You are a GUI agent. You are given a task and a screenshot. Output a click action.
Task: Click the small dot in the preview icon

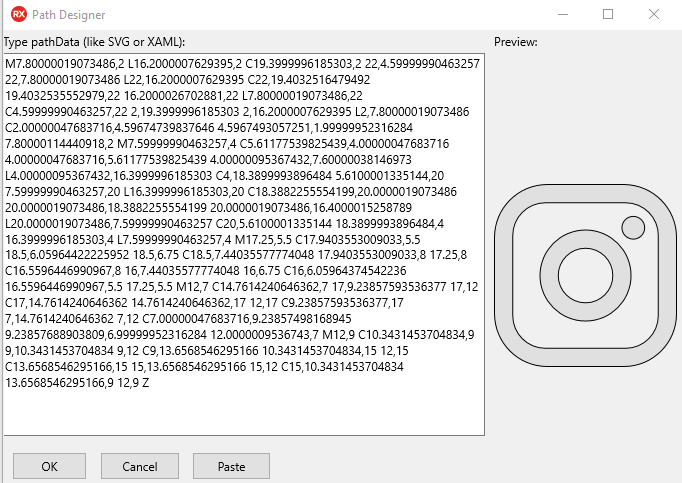pos(632,229)
